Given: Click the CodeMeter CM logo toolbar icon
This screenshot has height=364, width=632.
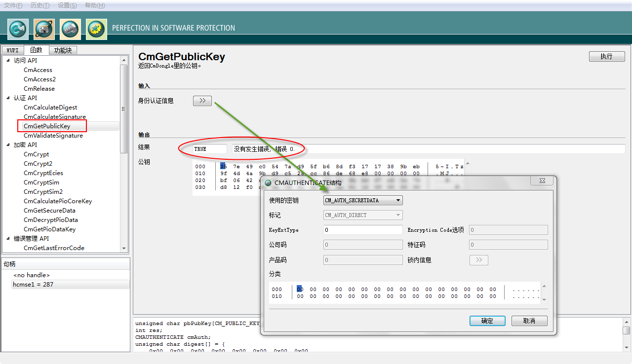Looking at the screenshot, I should point(18,29).
